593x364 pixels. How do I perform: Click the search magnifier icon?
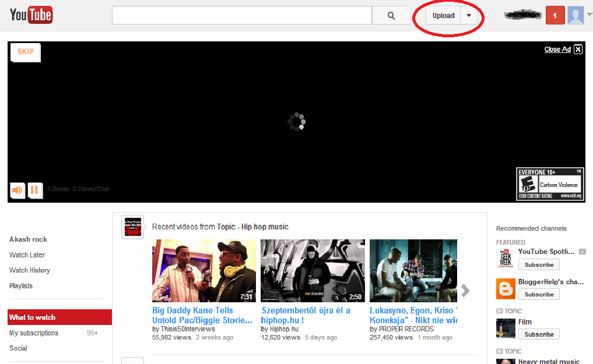pyautogui.click(x=391, y=15)
